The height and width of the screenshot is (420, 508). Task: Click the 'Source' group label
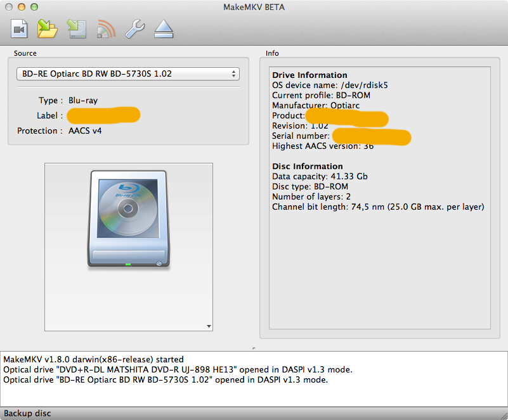25,53
